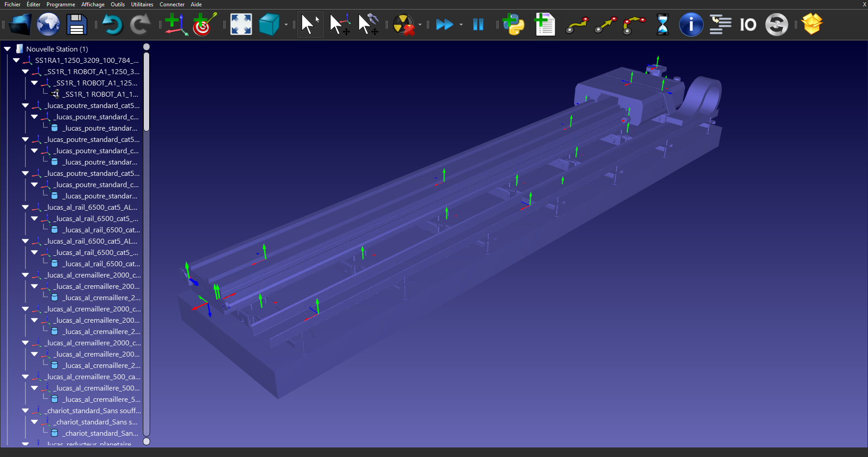Image resolution: width=868 pixels, height=457 pixels.
Task: Pause the simulation
Action: pyautogui.click(x=478, y=24)
